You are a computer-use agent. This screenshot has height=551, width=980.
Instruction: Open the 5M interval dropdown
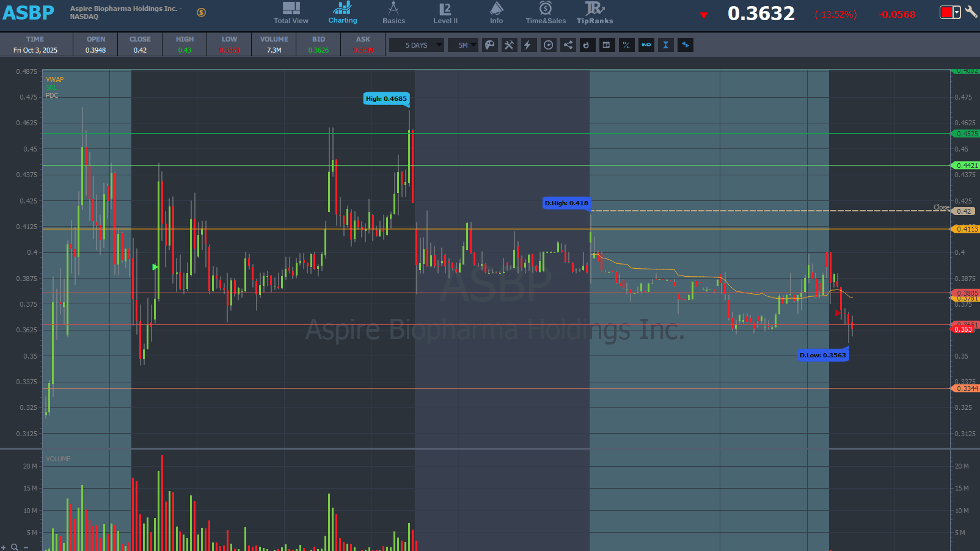click(463, 45)
